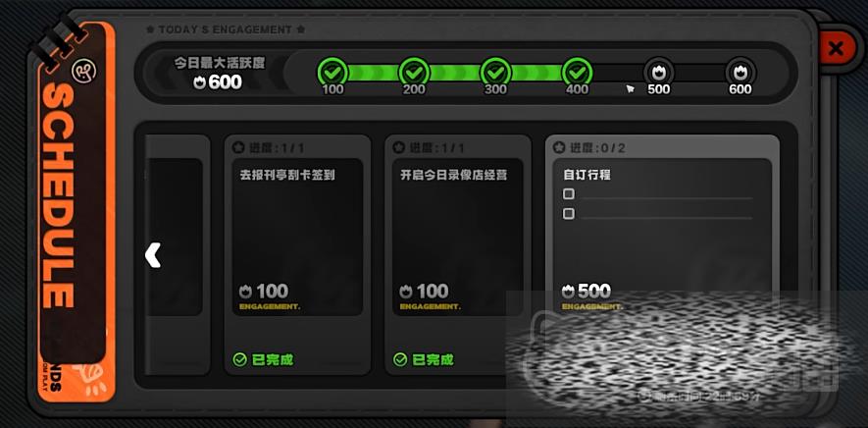Click the star icon on the video store header
Viewport: 868px width, 428px height.
[x=398, y=147]
